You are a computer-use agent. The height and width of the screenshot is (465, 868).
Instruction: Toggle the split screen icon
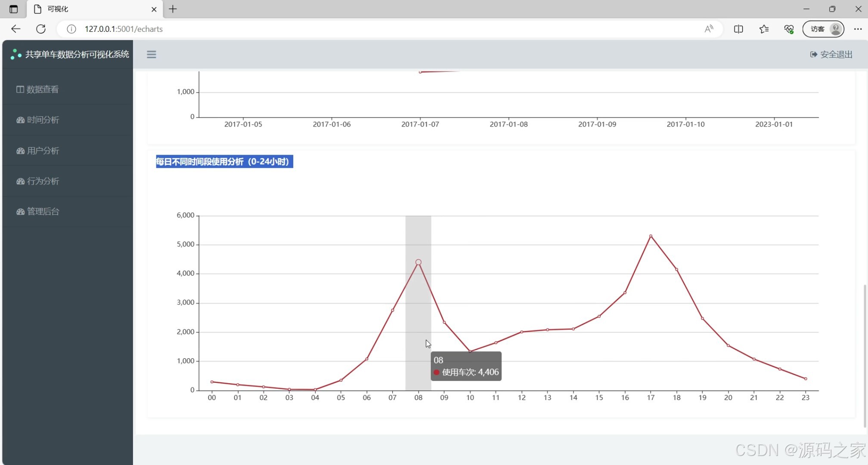(x=738, y=29)
